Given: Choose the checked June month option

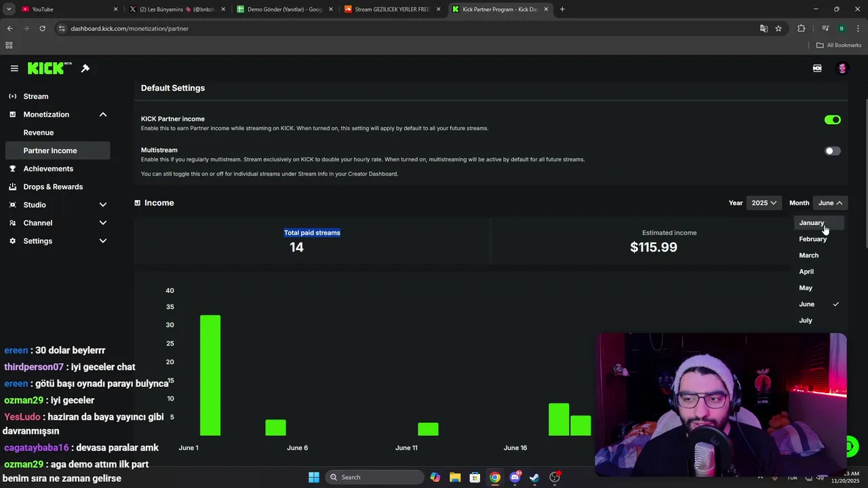Looking at the screenshot, I should coord(819,304).
